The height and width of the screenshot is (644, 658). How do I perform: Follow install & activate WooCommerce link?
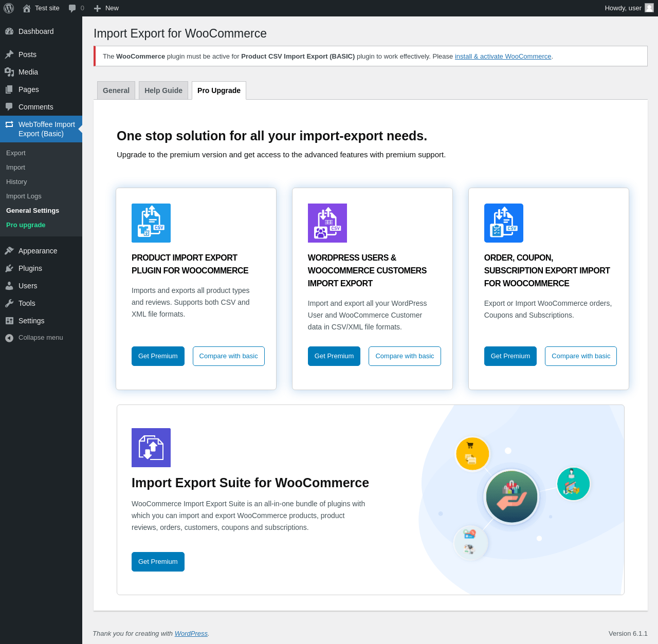503,57
